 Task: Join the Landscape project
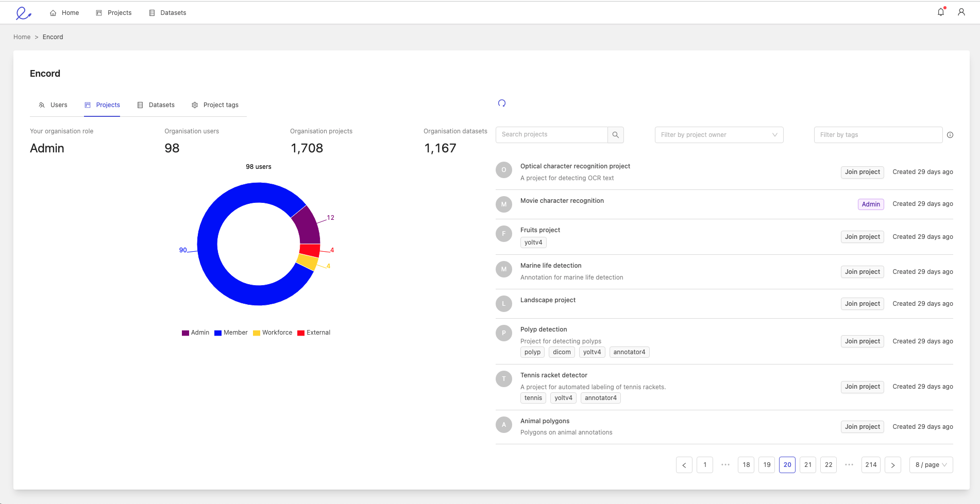pyautogui.click(x=863, y=304)
